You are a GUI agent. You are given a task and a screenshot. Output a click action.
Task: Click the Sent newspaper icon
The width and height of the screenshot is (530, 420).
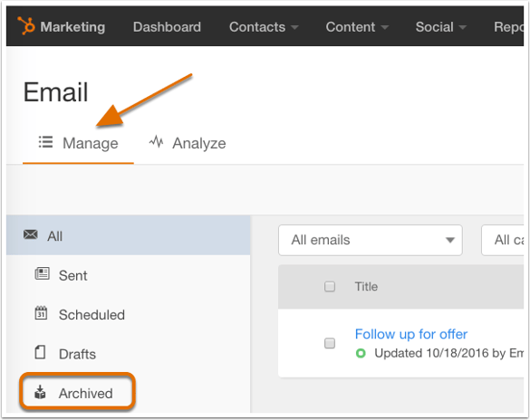(x=43, y=273)
